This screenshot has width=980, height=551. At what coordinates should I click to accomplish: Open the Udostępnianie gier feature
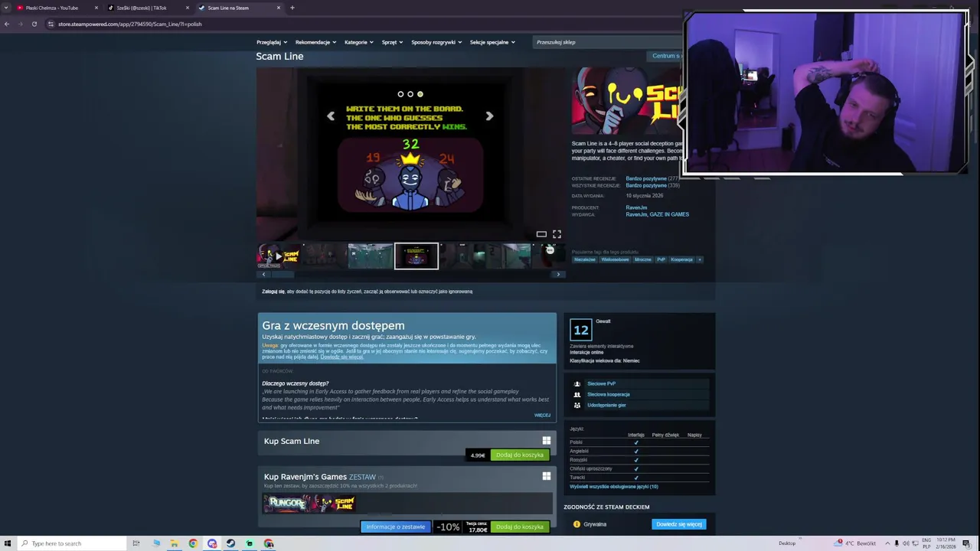coord(606,405)
